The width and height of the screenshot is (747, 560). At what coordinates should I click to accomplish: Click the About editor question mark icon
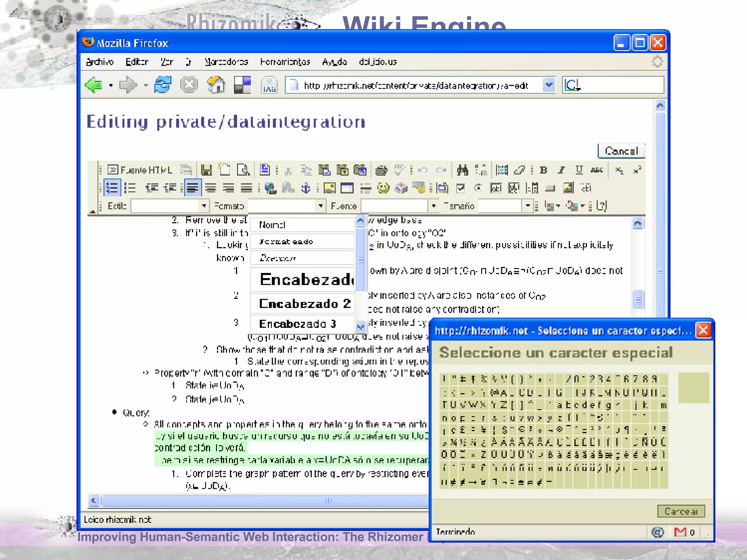pyautogui.click(x=601, y=206)
